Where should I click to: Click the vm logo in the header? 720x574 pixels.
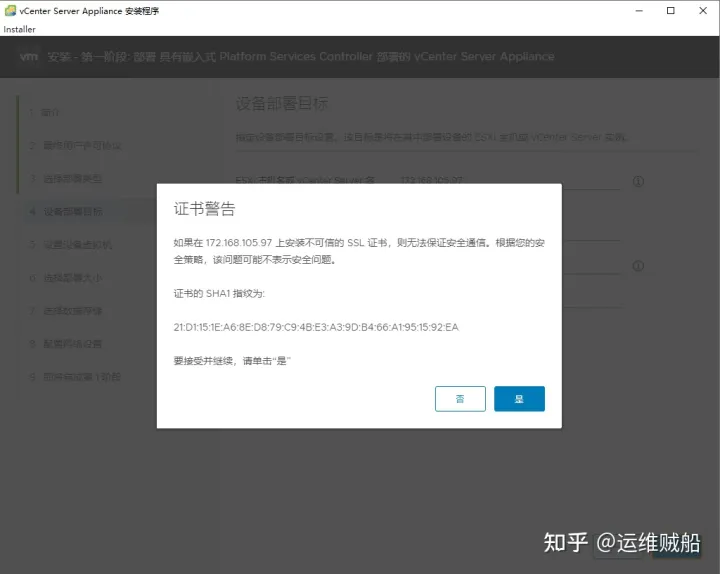(29, 57)
